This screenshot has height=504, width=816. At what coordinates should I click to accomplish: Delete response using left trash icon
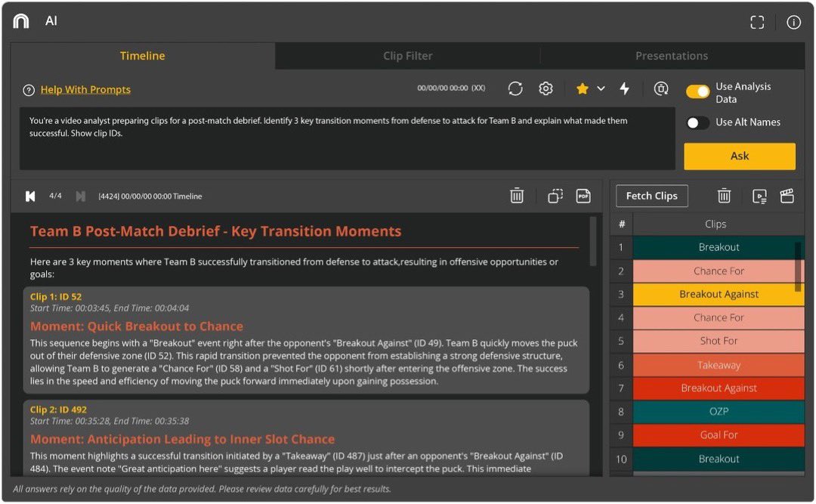517,196
